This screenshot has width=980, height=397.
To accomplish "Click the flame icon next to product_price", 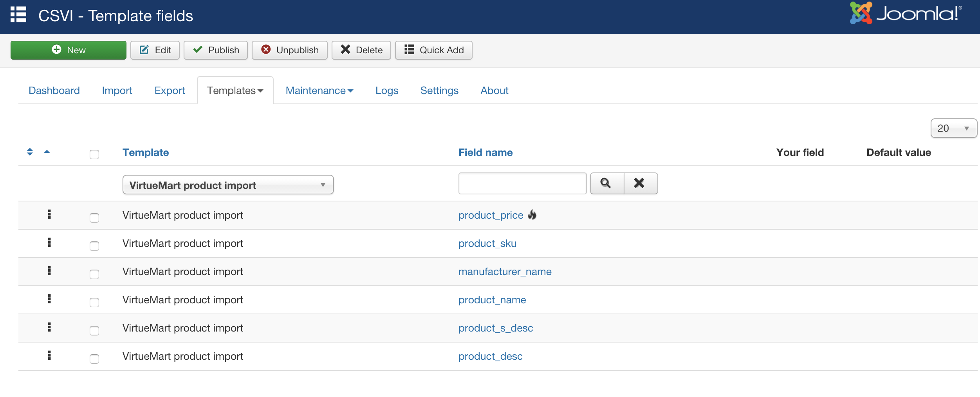I will [x=532, y=214].
